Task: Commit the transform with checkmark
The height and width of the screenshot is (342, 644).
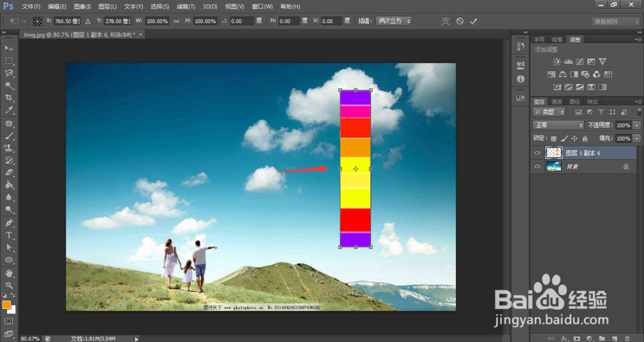Action: tap(473, 21)
